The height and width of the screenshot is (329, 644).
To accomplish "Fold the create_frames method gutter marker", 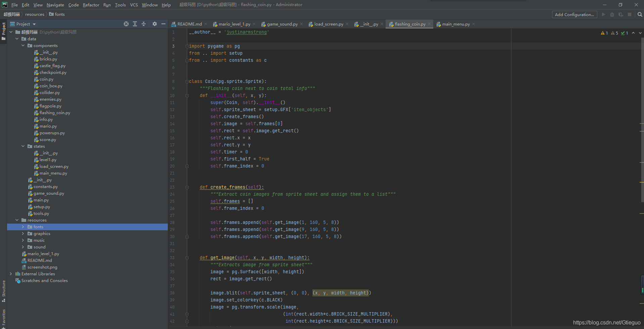I will coord(187,187).
